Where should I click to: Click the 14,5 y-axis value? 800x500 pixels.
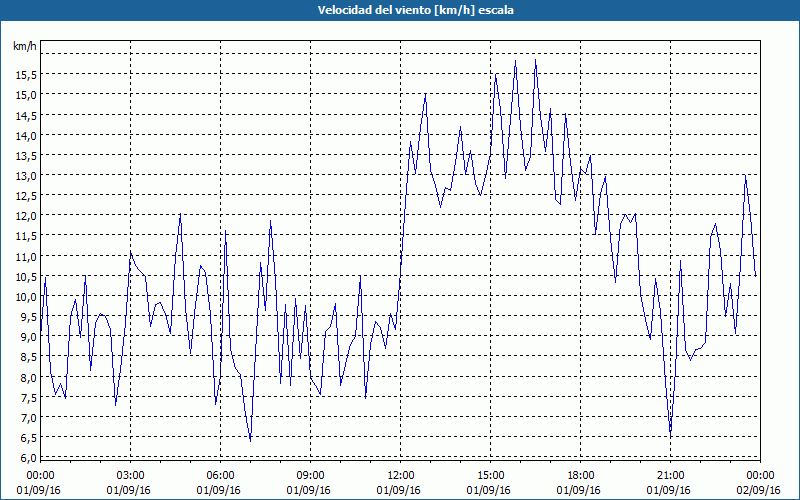point(26,115)
